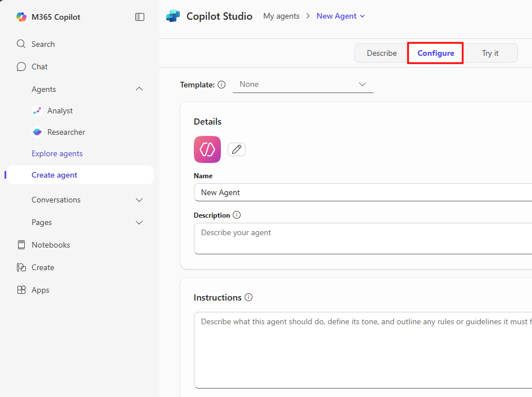Go to My agents breadcrumb
The image size is (532, 397).
tap(281, 16)
